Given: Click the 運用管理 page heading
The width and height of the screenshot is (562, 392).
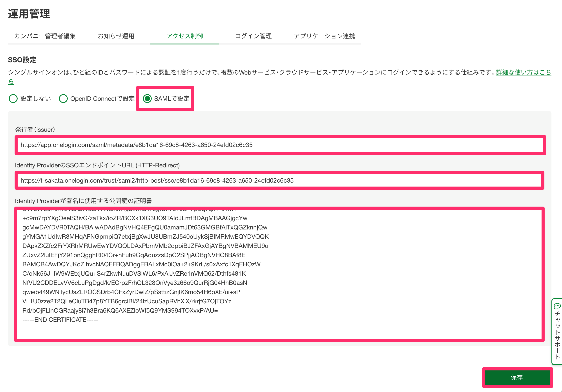Looking at the screenshot, I should (29, 13).
